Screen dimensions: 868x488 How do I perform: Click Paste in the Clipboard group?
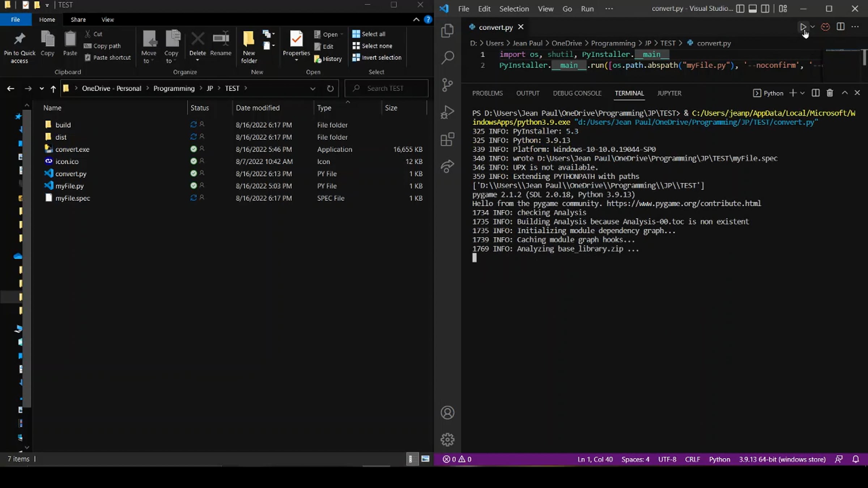click(70, 43)
